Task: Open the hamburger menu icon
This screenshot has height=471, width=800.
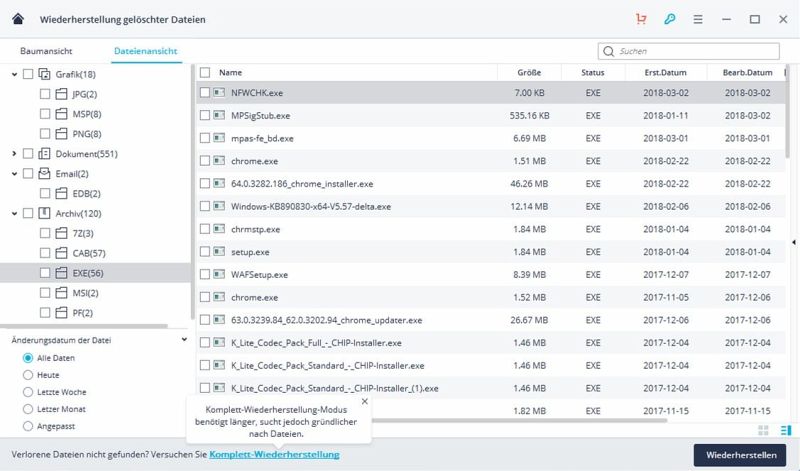Action: pos(698,19)
